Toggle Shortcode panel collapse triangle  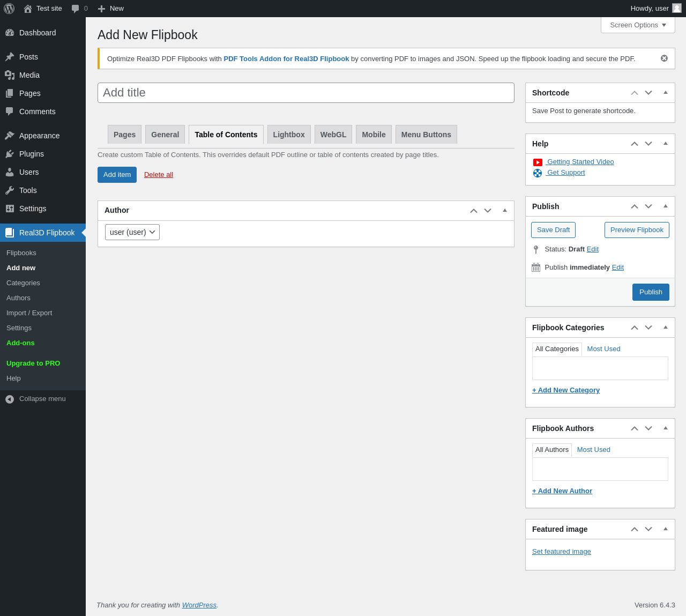(666, 93)
